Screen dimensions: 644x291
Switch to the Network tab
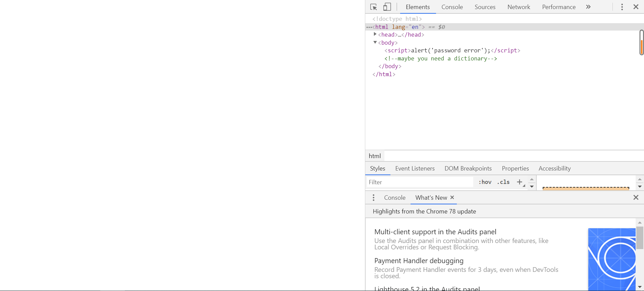point(519,7)
